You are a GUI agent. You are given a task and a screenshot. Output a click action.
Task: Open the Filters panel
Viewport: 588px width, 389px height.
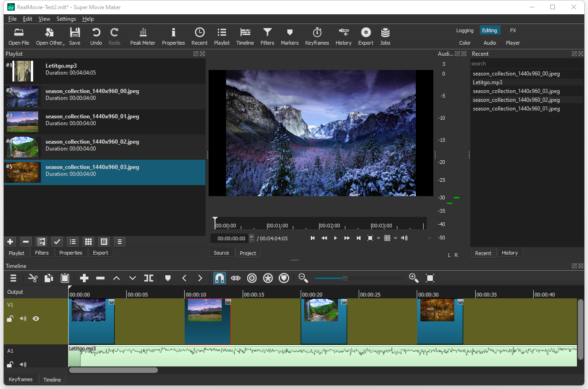267,36
